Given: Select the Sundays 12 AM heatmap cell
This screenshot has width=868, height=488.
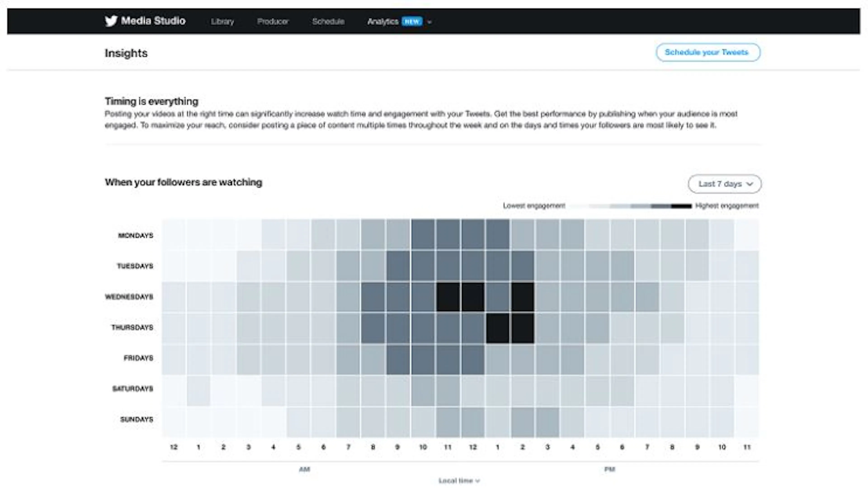Looking at the screenshot, I should point(174,422).
